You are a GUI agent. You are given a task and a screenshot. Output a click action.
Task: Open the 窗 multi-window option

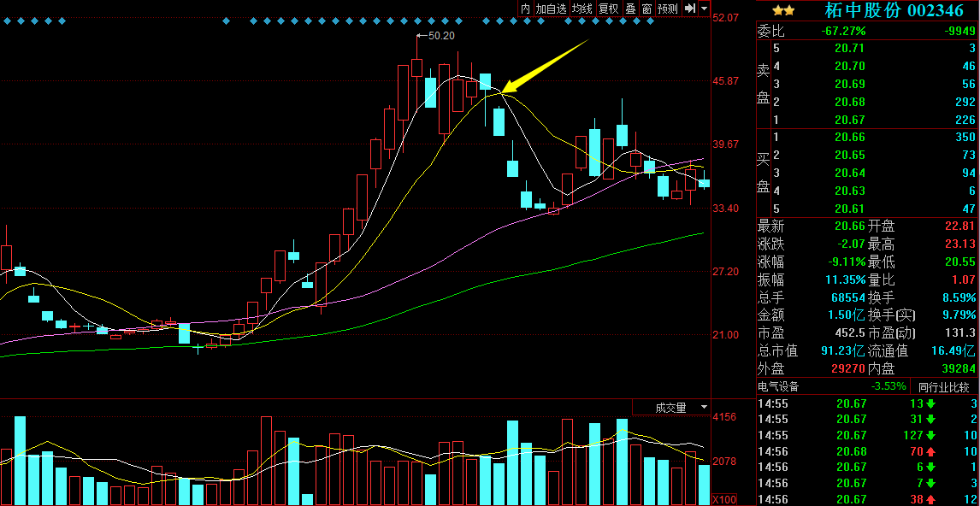(646, 9)
